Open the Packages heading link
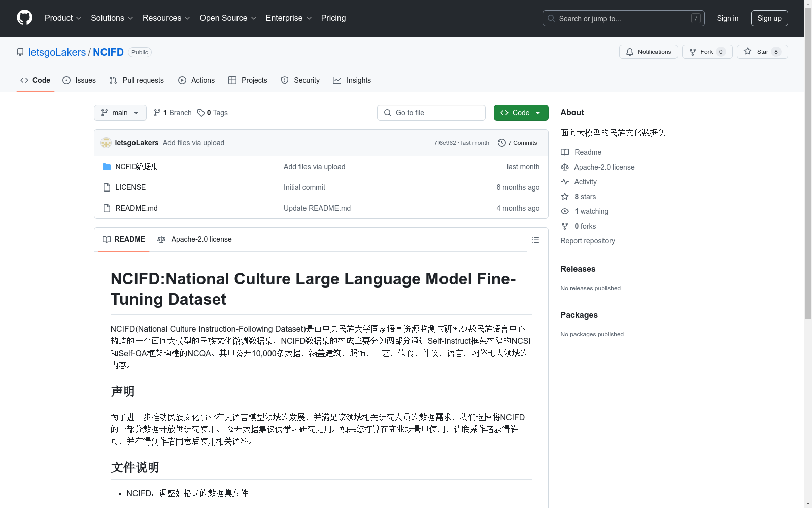 579,315
